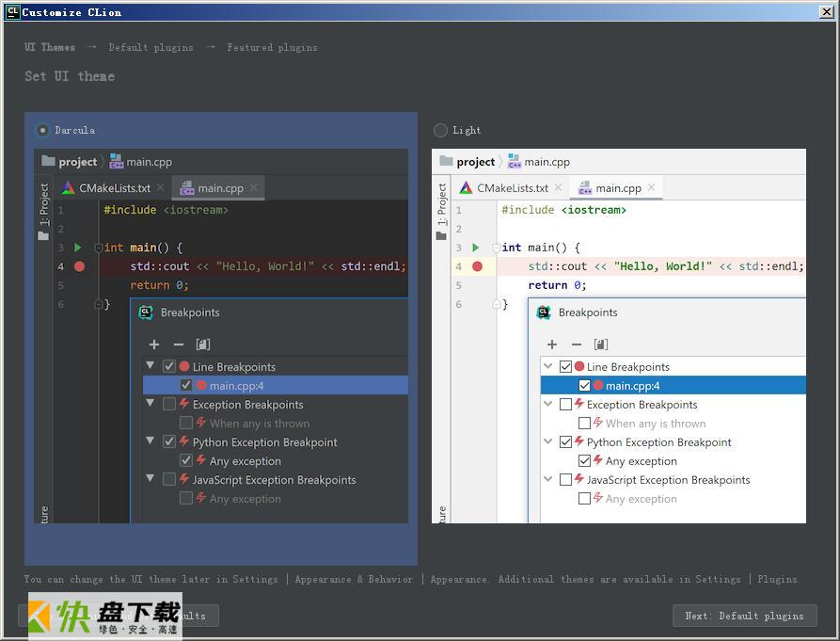
Task: Collapse Python Exception Breakpoint node in Darcula preview
Action: click(151, 441)
